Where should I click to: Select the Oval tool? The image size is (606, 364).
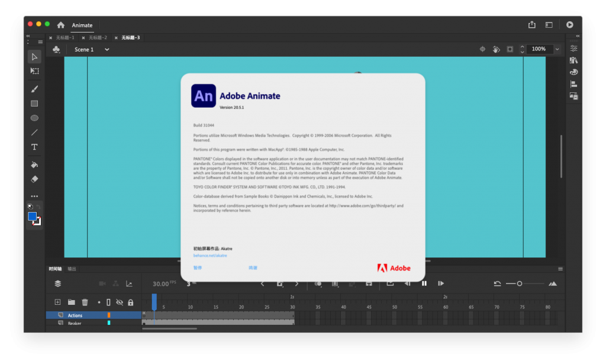[34, 118]
